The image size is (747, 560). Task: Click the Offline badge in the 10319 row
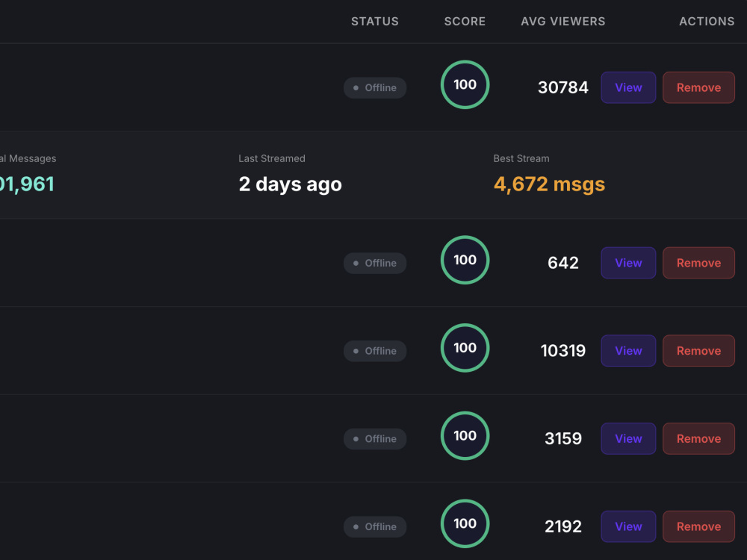click(375, 351)
